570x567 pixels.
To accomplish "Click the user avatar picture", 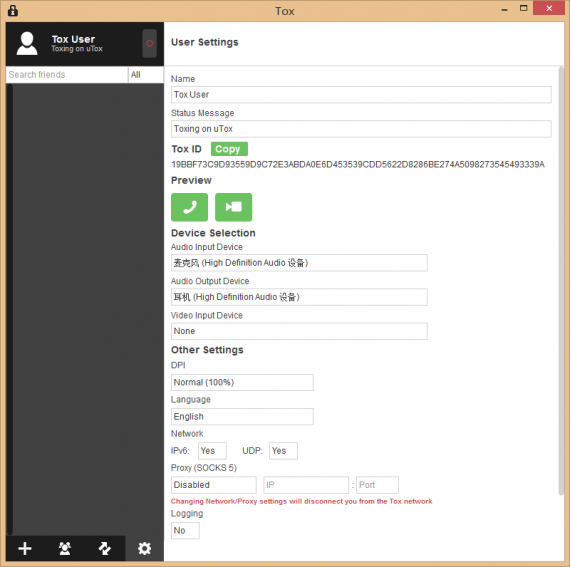I will pyautogui.click(x=27, y=44).
